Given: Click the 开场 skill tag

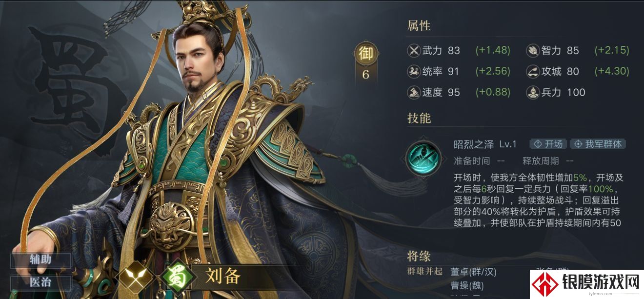Looking at the screenshot, I should [x=548, y=144].
